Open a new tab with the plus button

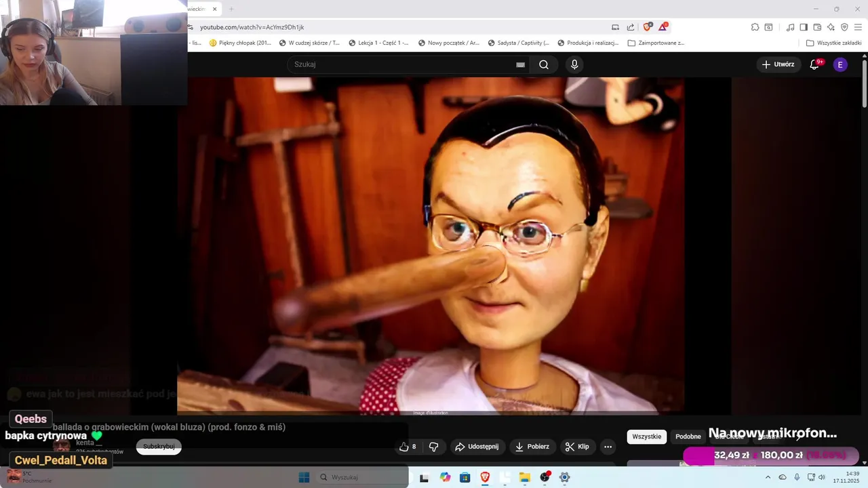coord(231,9)
